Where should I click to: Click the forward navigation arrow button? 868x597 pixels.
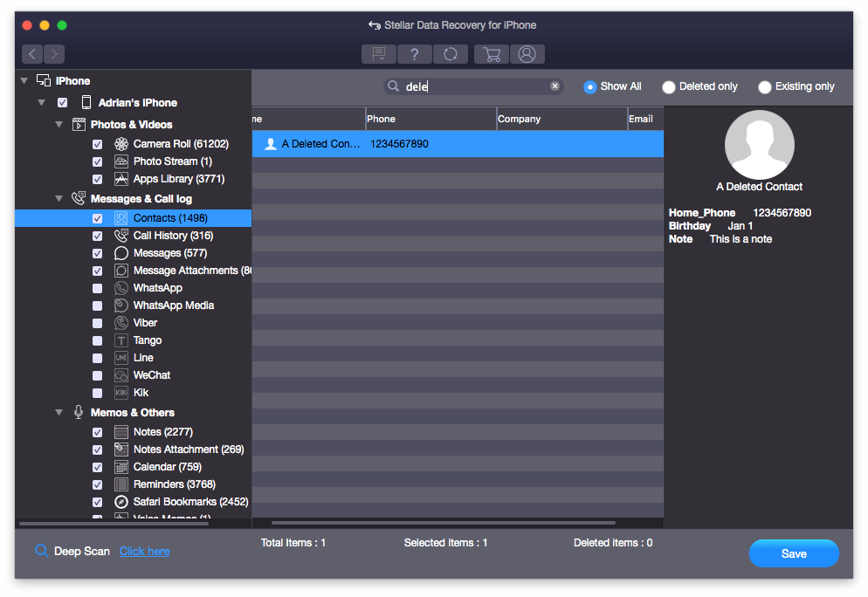(54, 53)
